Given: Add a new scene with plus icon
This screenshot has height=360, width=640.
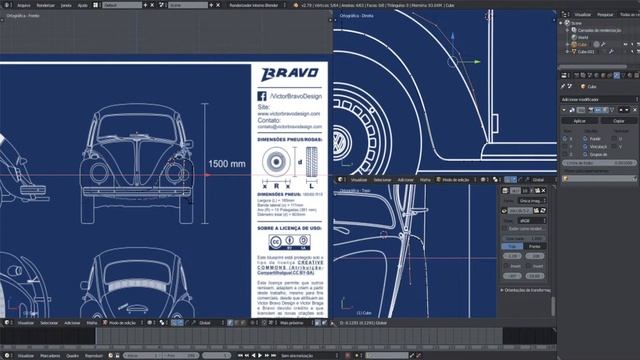Looking at the screenshot, I should pos(211,5).
